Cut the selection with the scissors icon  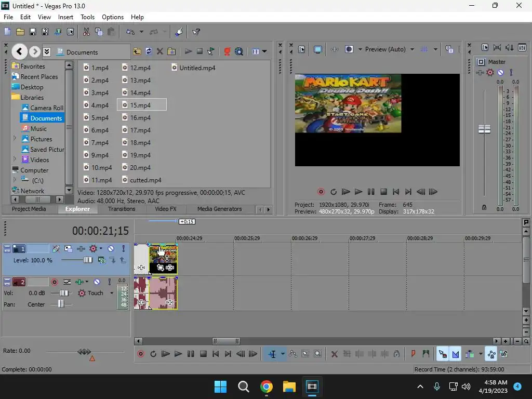click(86, 32)
